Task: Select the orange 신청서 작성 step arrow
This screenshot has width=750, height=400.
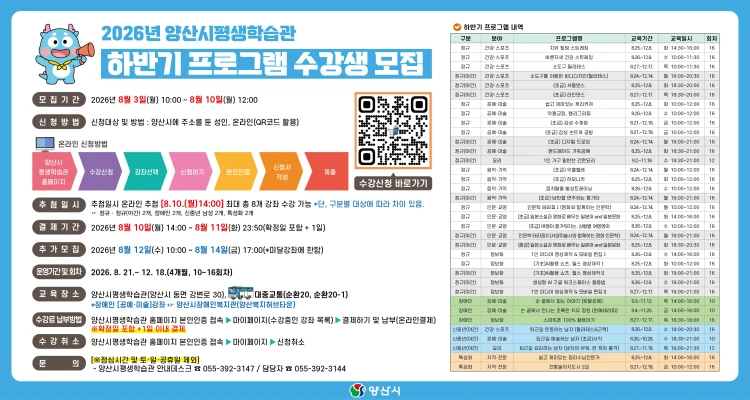Action: [281, 171]
